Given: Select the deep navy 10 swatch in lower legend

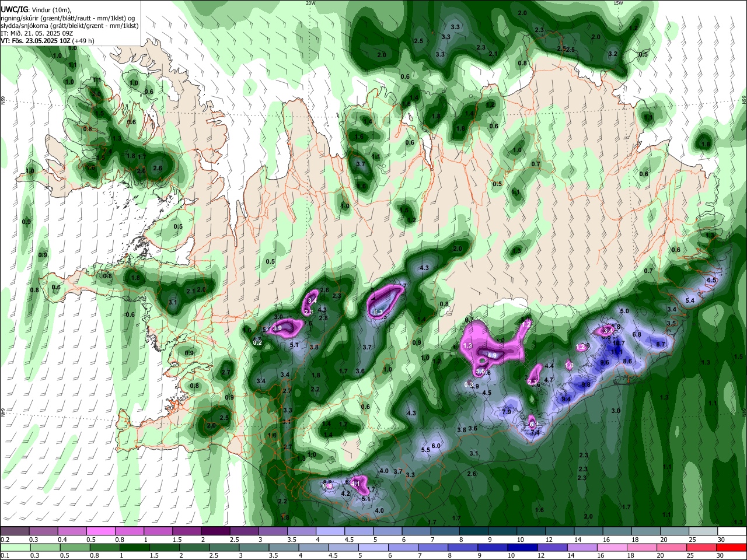Looking at the screenshot, I should coord(523,548).
